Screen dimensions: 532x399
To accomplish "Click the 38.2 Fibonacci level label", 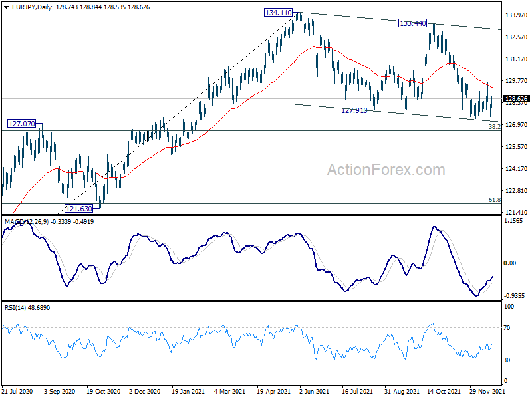I will click(x=494, y=126).
